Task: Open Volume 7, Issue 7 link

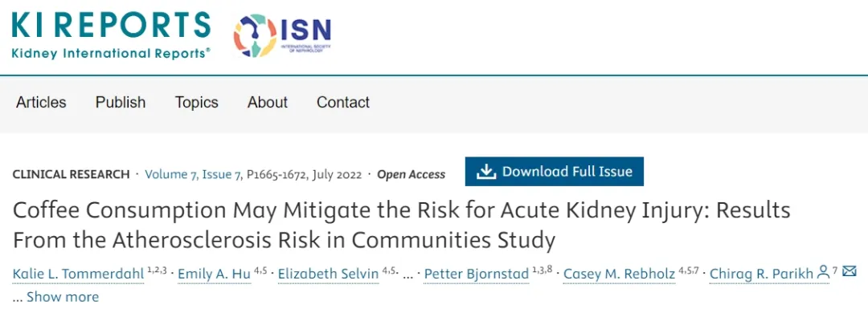Action: pos(193,174)
